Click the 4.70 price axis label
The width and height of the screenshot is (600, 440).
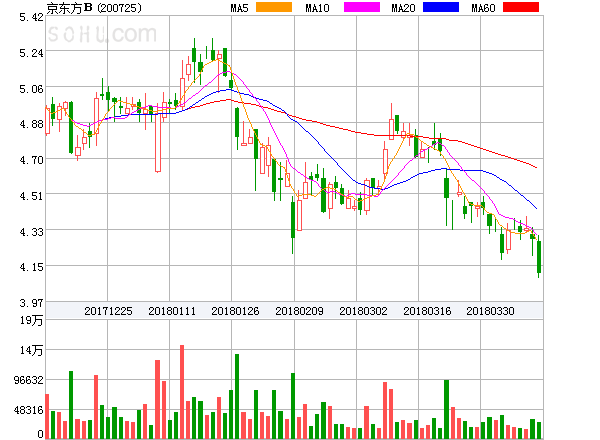32,160
